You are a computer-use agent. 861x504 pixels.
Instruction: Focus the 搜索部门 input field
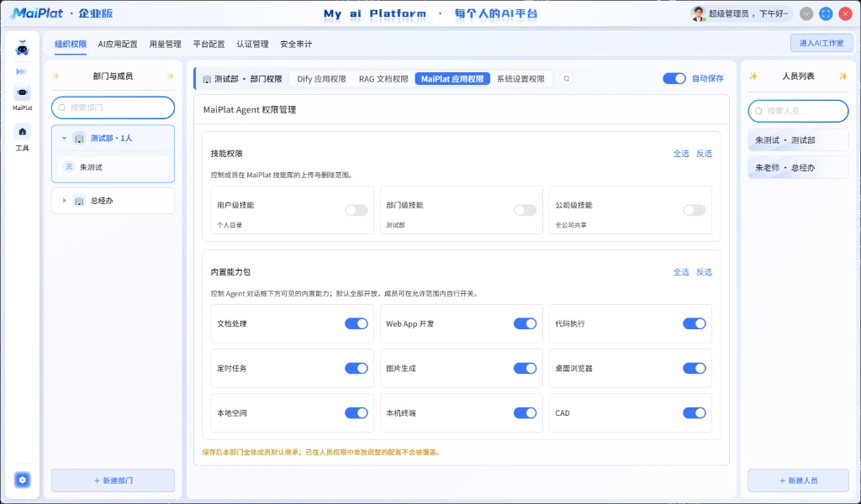point(114,108)
